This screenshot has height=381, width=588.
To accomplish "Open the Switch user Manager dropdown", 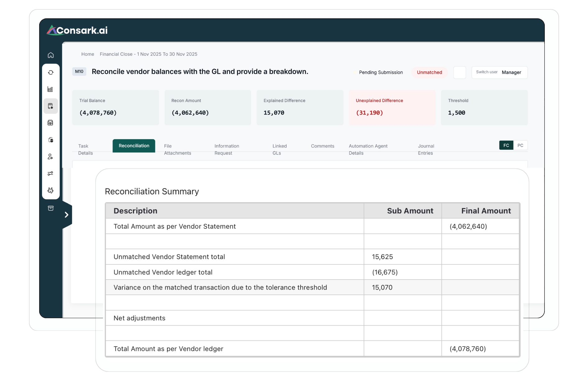I will click(x=499, y=72).
